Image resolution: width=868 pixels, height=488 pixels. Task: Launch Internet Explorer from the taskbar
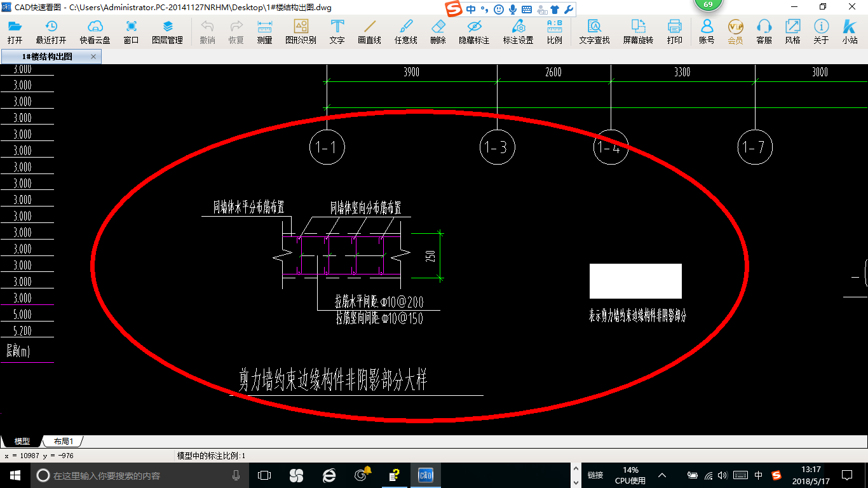click(329, 475)
